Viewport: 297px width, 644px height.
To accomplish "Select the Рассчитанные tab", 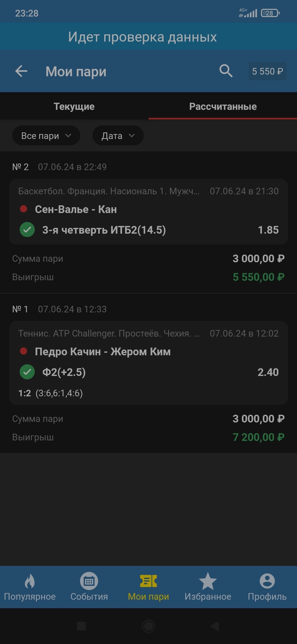I will tap(223, 107).
